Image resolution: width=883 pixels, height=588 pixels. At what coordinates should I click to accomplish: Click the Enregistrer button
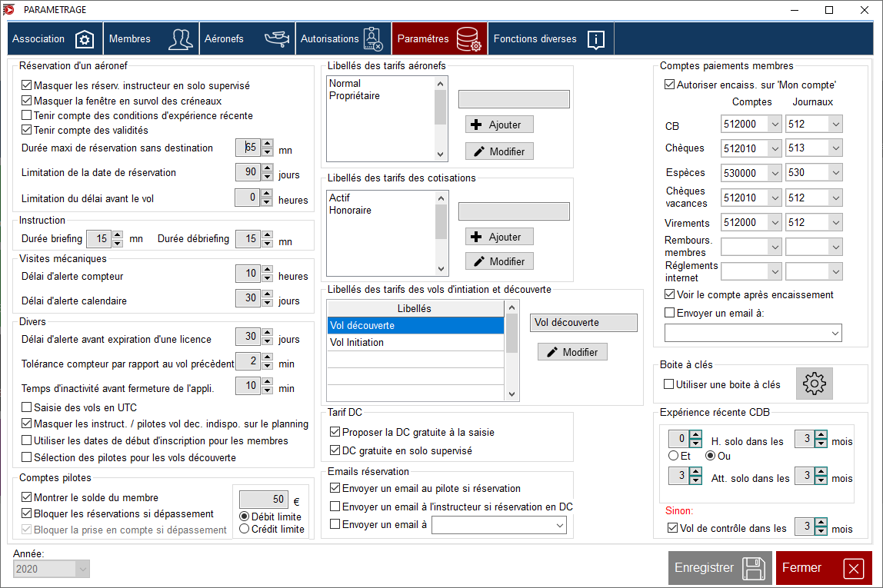(720, 568)
